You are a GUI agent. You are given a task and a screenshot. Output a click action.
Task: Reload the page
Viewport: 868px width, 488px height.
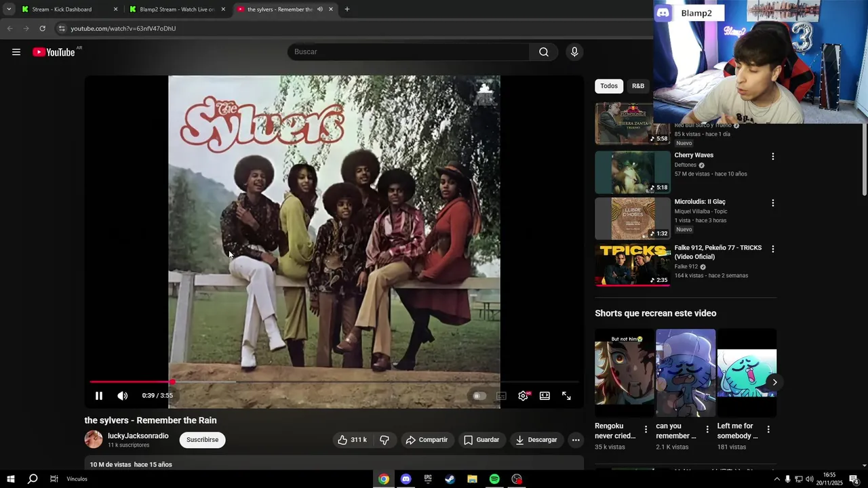pyautogui.click(x=42, y=28)
